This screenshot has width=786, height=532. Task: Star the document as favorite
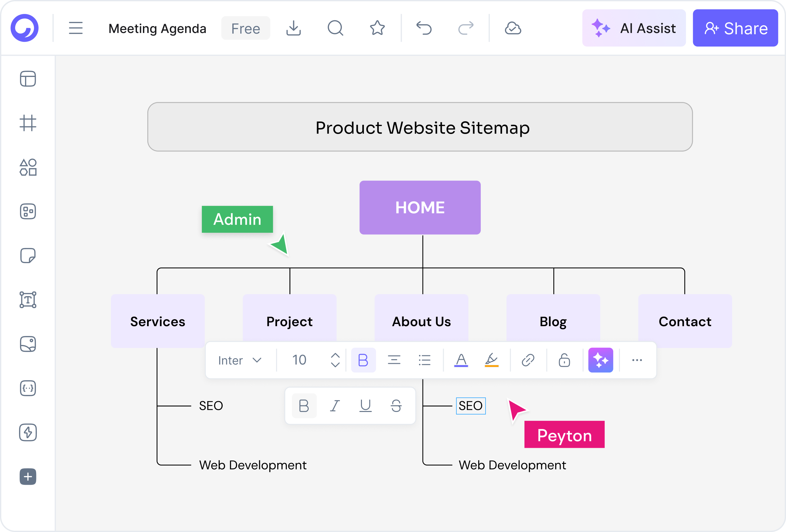pyautogui.click(x=377, y=28)
